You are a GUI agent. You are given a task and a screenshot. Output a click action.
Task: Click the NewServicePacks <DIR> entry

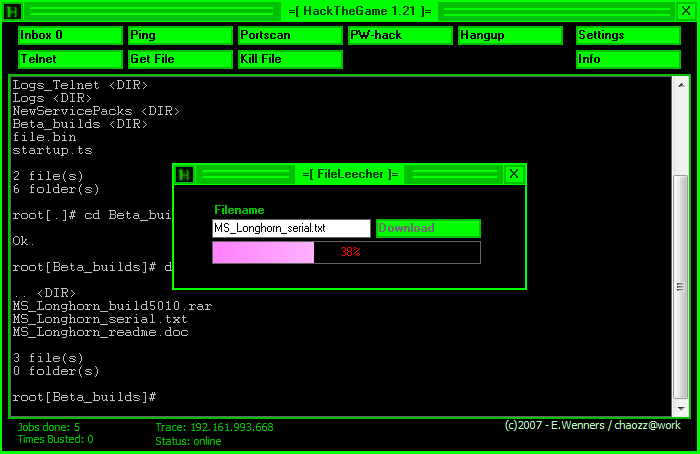pyautogui.click(x=96, y=111)
